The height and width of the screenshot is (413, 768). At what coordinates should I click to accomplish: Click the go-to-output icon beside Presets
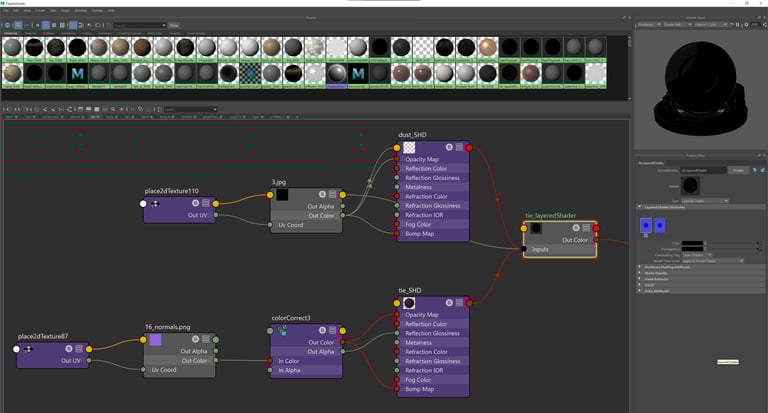[x=762, y=170]
